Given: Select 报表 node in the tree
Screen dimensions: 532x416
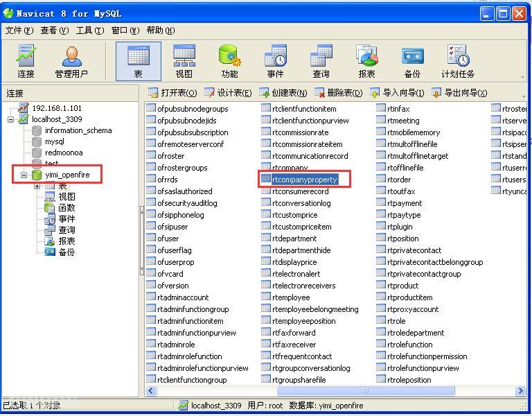Looking at the screenshot, I should pos(66,241).
